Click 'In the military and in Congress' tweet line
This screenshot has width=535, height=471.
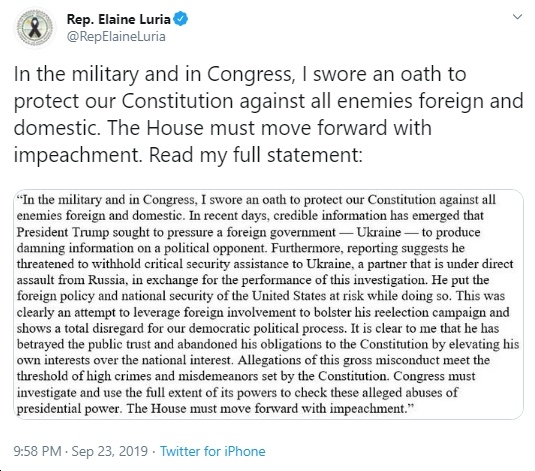(155, 74)
